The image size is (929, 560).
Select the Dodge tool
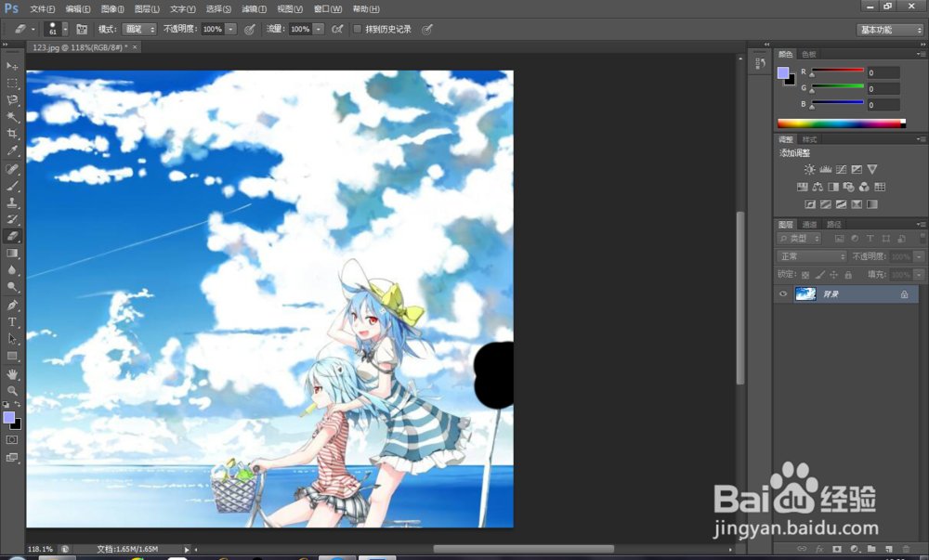coord(12,287)
